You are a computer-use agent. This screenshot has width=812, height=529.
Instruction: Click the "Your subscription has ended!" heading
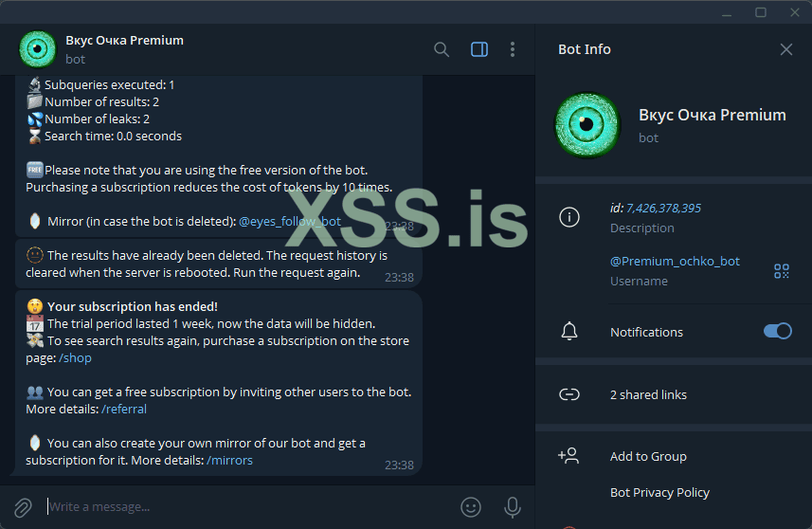[x=132, y=307]
